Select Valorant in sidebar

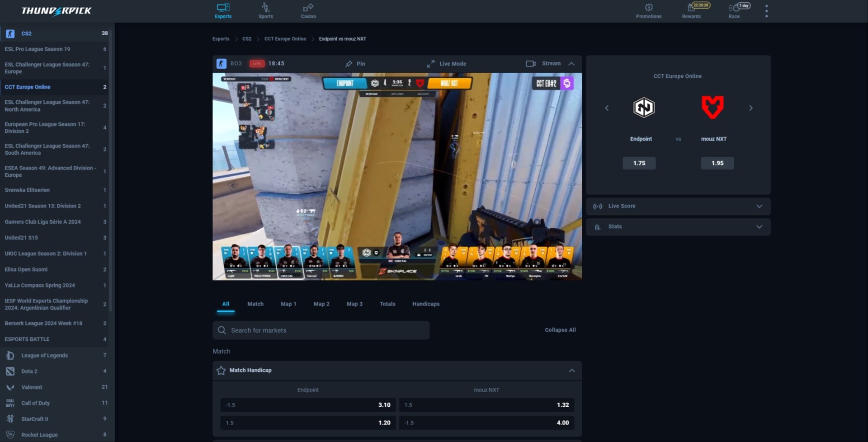point(54,387)
